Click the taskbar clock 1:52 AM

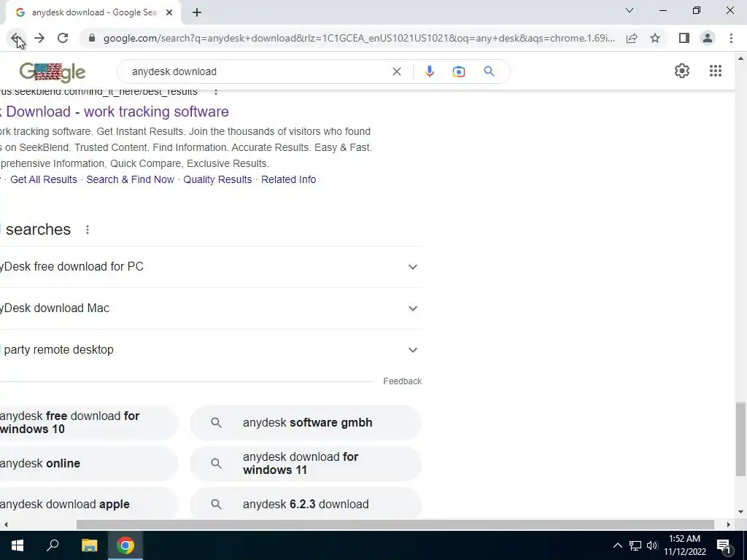[x=684, y=545]
